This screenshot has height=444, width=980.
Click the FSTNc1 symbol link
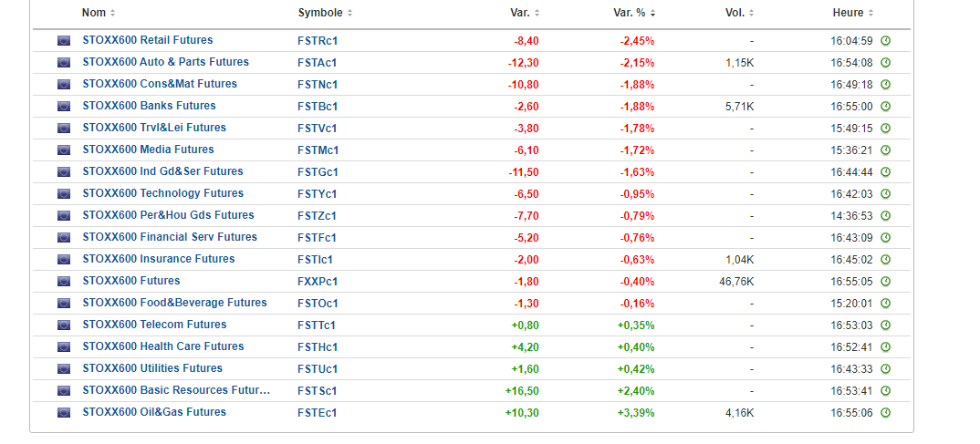point(318,85)
